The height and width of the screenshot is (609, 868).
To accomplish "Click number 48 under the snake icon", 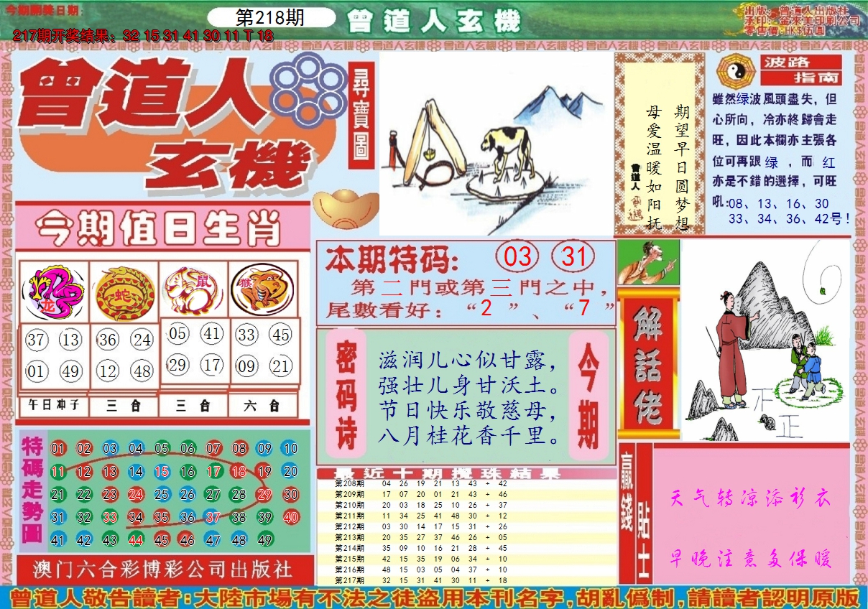I will (142, 371).
